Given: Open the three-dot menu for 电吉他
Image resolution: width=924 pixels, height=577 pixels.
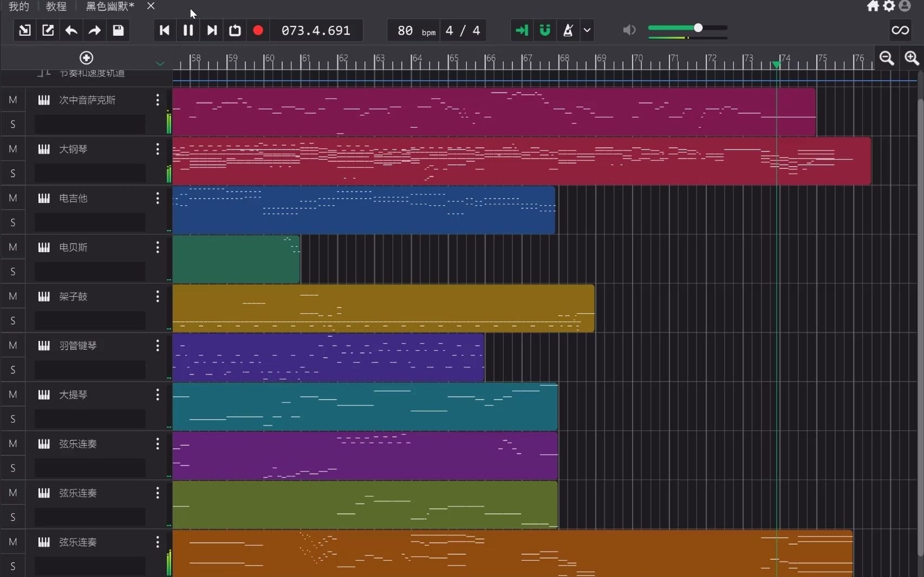Looking at the screenshot, I should [x=158, y=198].
